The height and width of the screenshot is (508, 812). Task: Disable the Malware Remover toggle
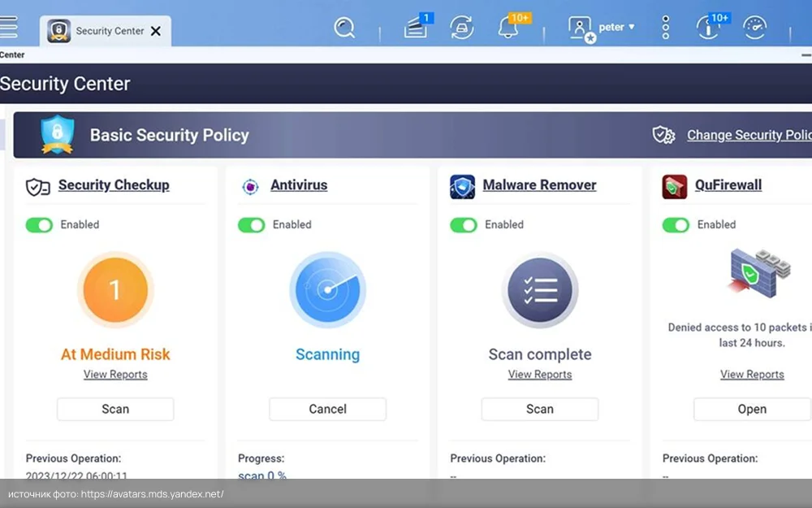click(x=464, y=225)
